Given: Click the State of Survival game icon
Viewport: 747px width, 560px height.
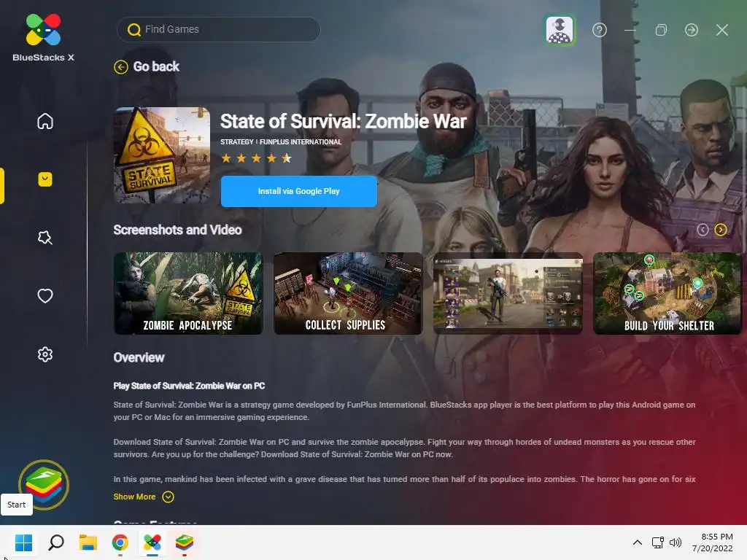Looking at the screenshot, I should pyautogui.click(x=162, y=155).
